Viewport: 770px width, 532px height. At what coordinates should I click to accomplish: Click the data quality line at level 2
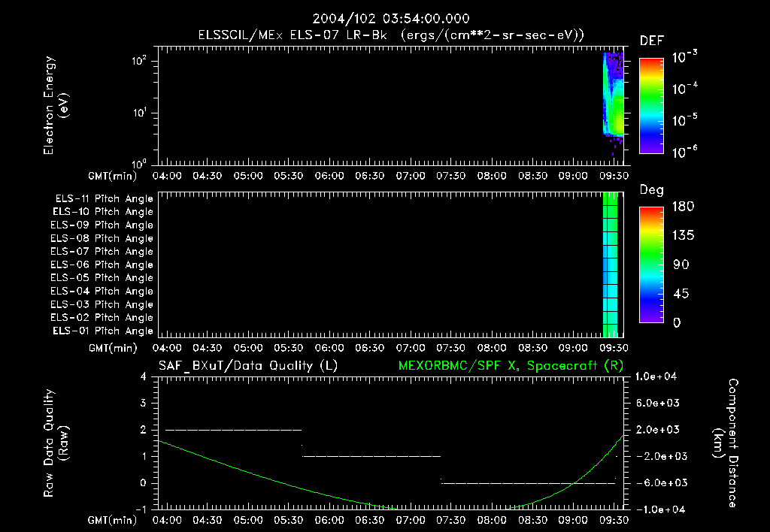[233, 430]
